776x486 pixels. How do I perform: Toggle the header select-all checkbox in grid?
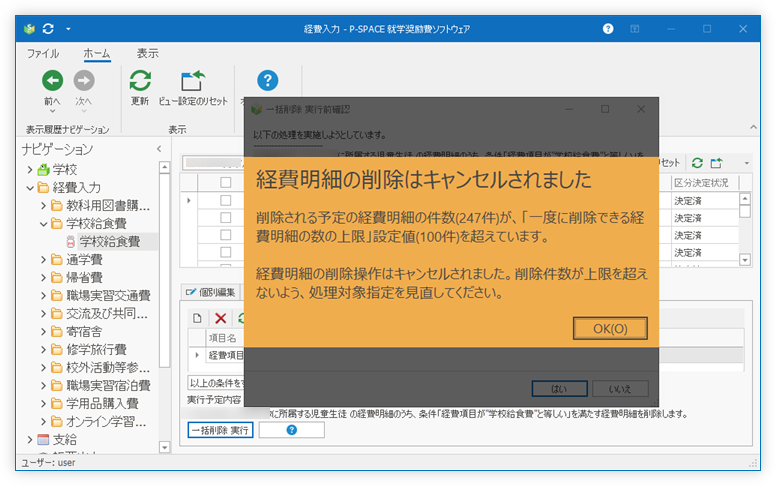226,183
